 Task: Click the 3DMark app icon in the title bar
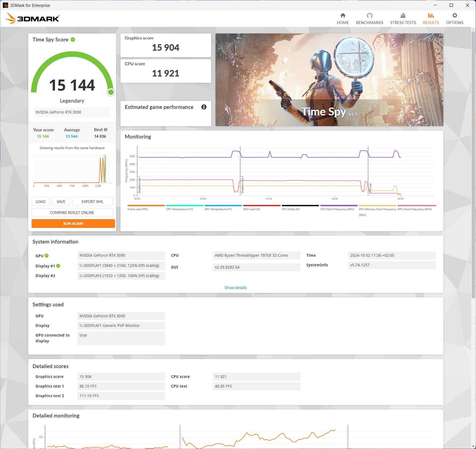click(5, 5)
